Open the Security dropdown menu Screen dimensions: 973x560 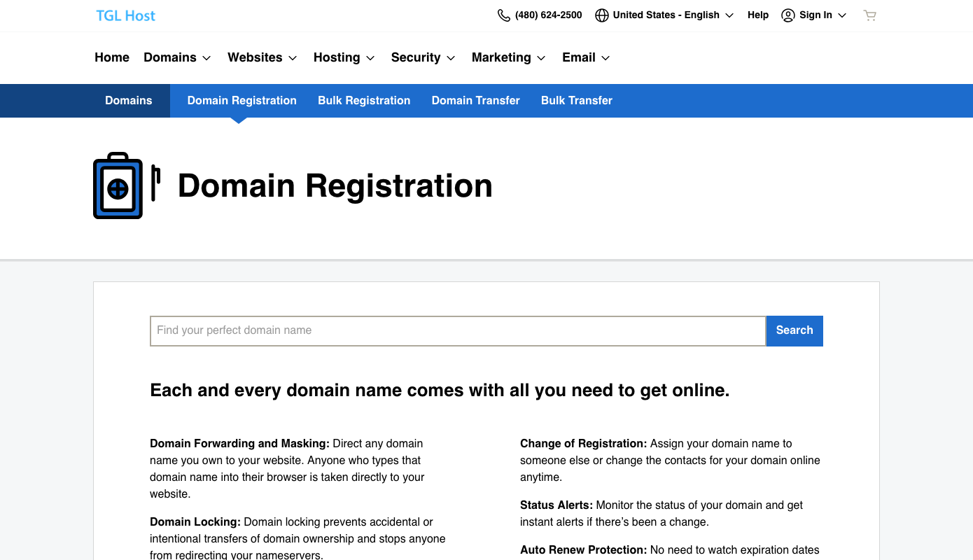click(x=423, y=57)
